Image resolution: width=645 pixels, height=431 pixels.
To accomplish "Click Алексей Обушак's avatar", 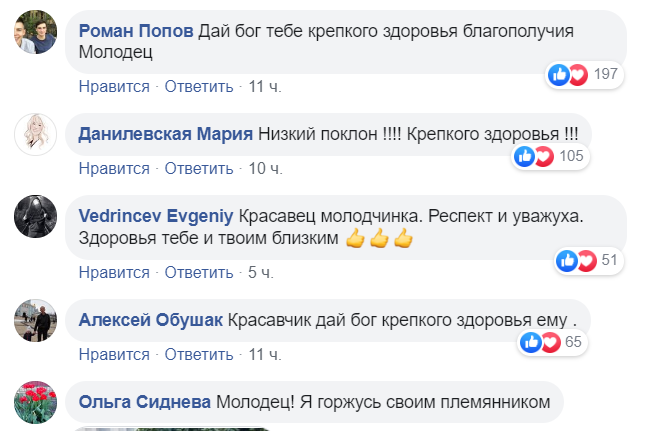I will point(34,319).
